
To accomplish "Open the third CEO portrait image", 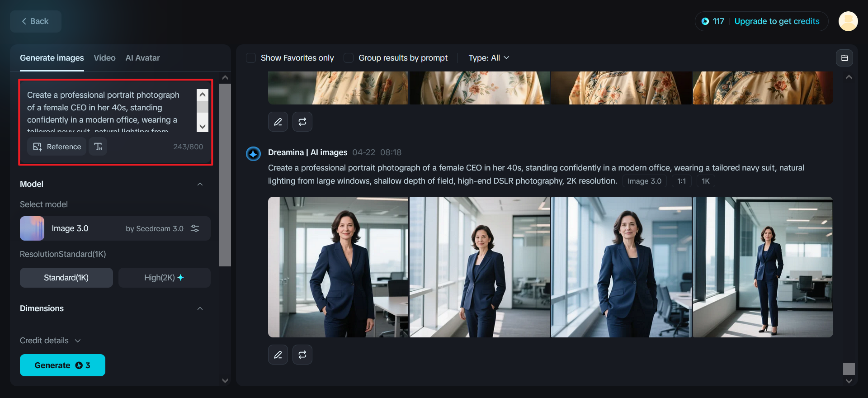I will click(622, 267).
